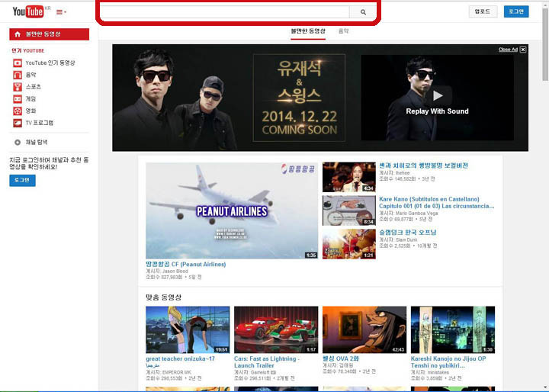The image size is (549, 392).
Task: Click the 유재석 & 스윙스 coming soon banner
Action: coord(300,98)
